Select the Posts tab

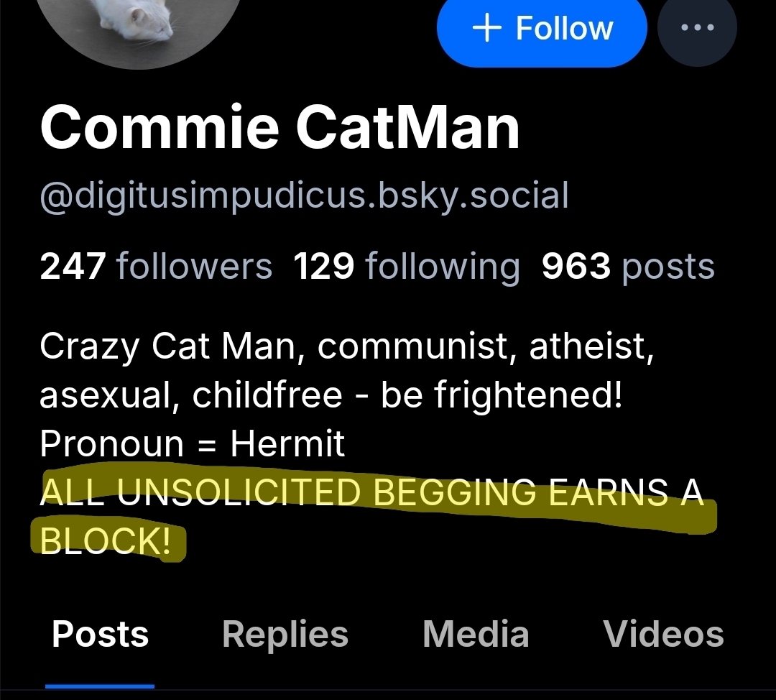pyautogui.click(x=101, y=634)
